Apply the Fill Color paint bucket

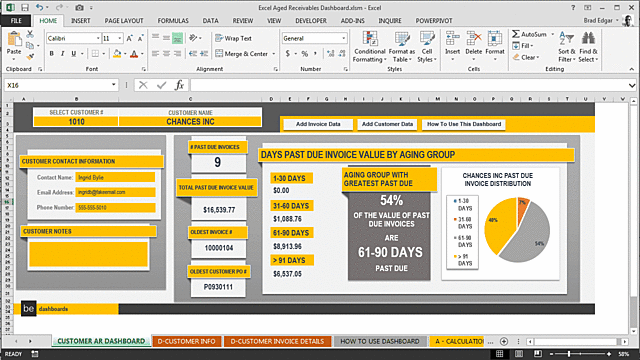117,53
